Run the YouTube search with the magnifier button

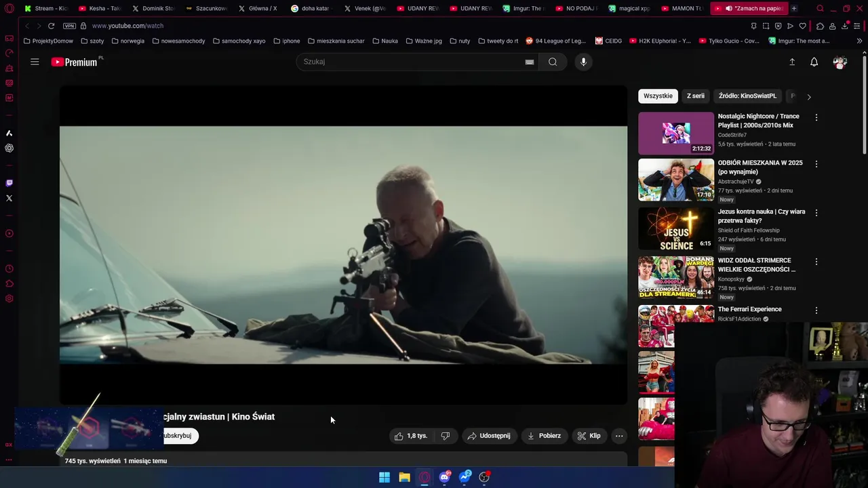[x=553, y=62]
